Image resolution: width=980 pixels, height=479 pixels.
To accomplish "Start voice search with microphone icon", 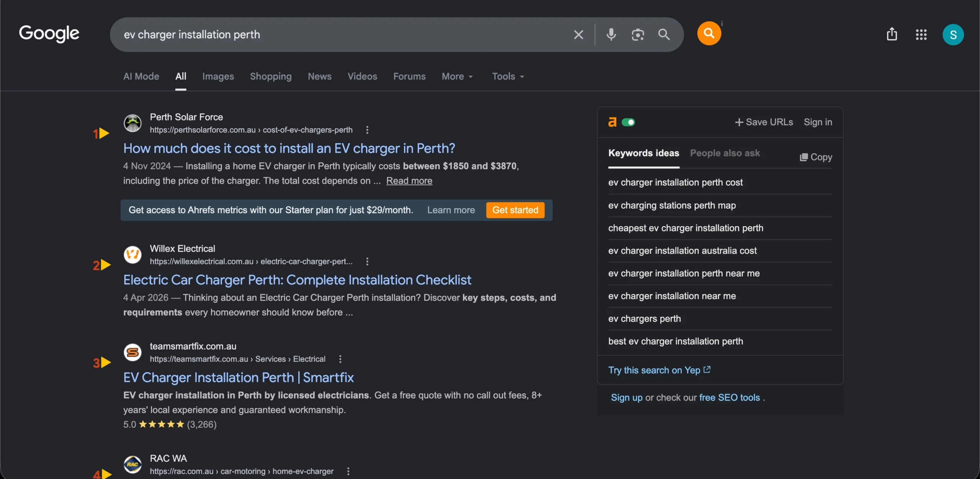I will [x=611, y=35].
